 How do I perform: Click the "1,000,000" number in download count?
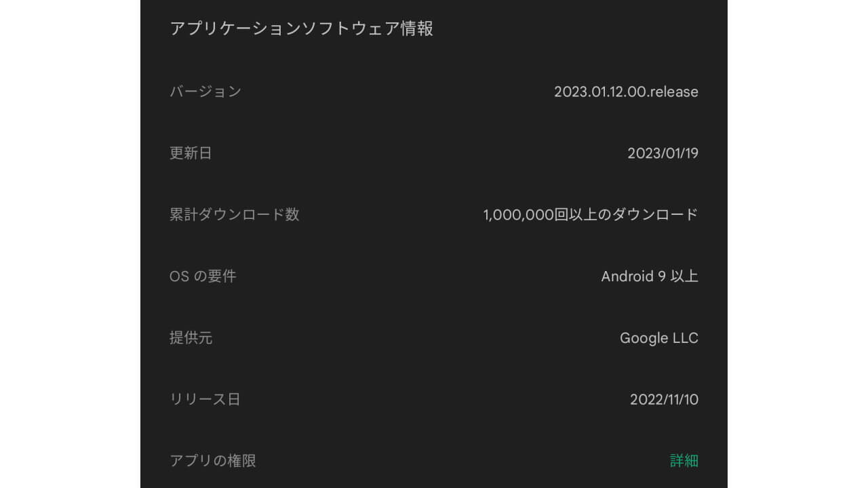(514, 215)
